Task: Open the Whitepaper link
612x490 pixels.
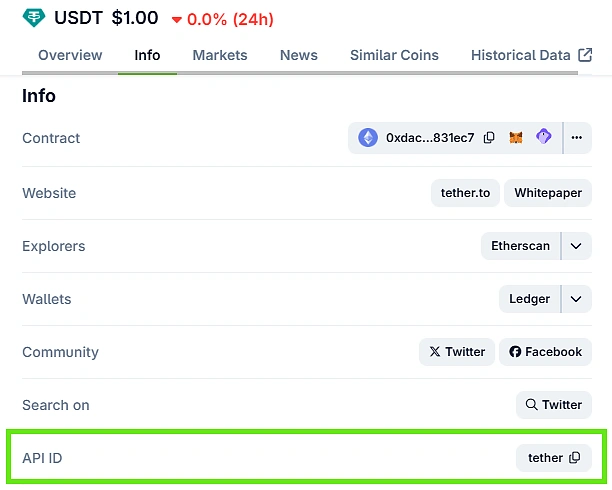Action: tap(548, 193)
